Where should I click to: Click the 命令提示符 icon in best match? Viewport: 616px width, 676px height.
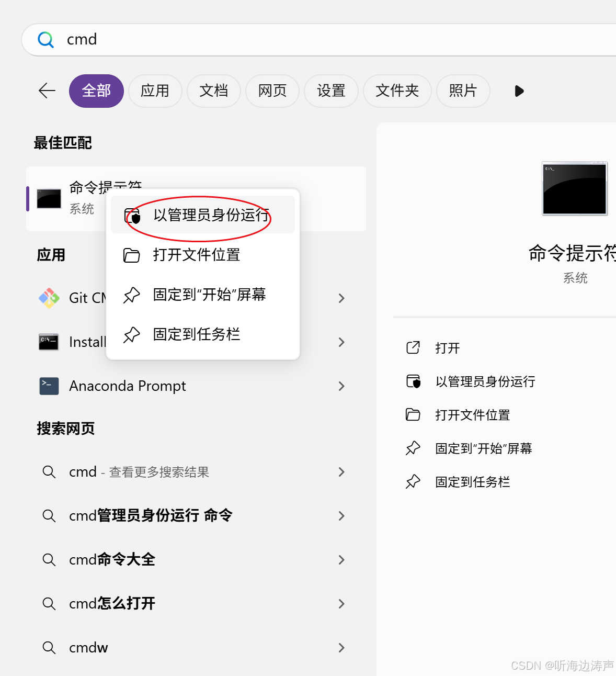click(49, 199)
